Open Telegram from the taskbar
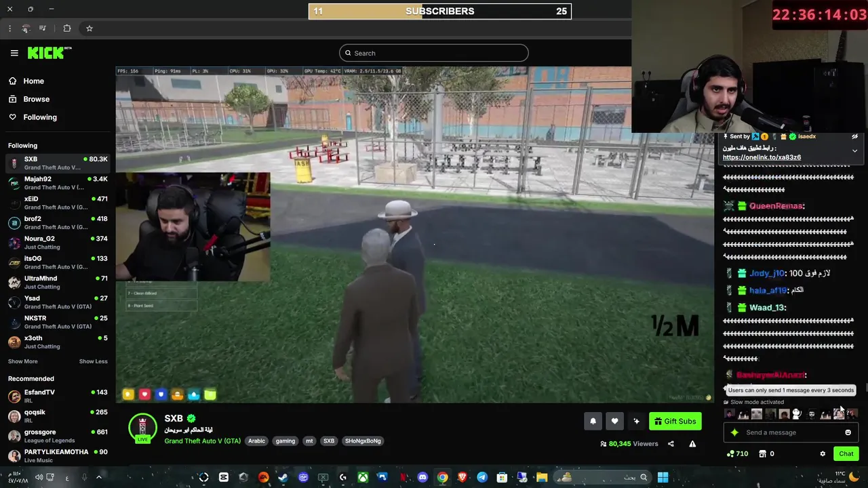Image resolution: width=868 pixels, height=488 pixels. [482, 477]
